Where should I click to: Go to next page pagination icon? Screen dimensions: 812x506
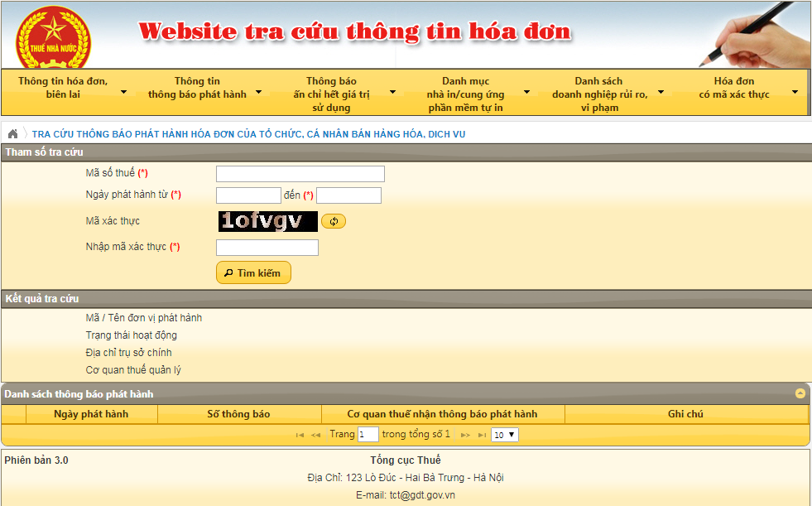[465, 435]
